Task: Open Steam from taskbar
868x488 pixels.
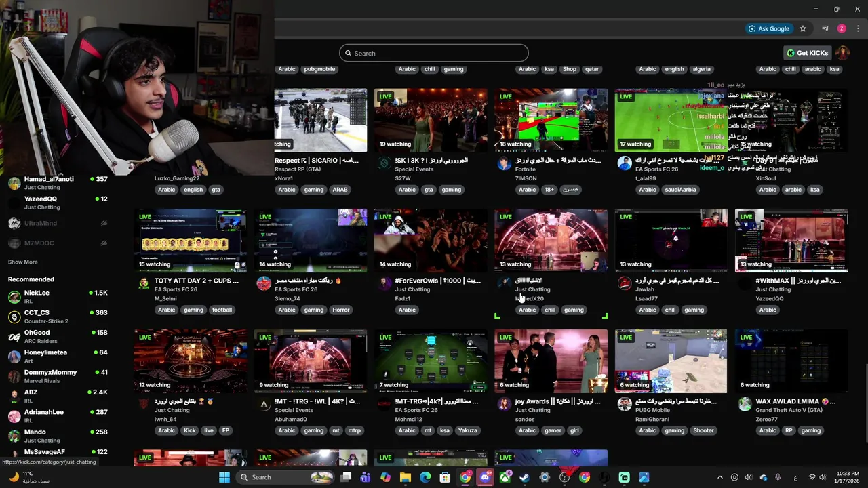Action: pyautogui.click(x=525, y=477)
